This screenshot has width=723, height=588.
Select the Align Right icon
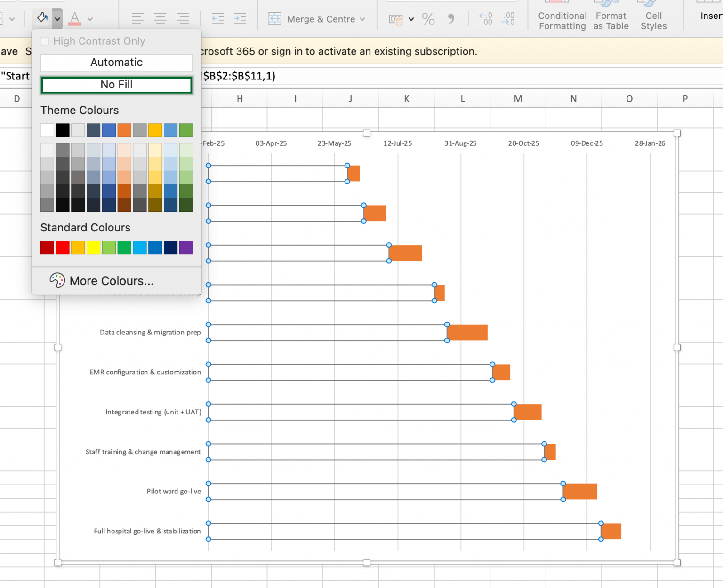pos(183,18)
